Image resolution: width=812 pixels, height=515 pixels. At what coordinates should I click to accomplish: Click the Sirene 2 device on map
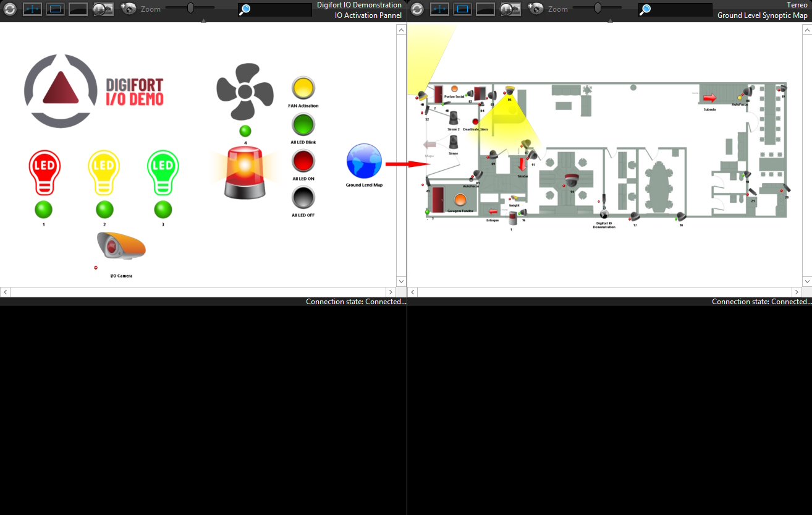click(x=454, y=119)
